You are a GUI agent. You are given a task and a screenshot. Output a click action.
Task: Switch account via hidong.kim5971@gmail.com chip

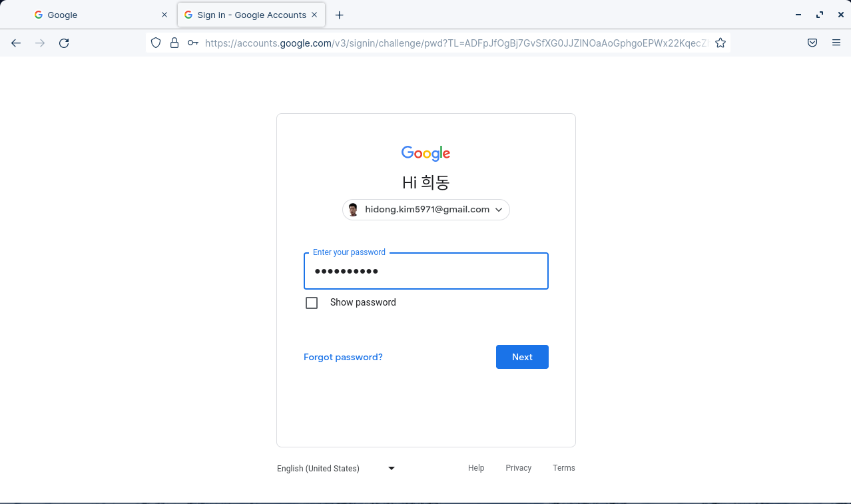click(x=426, y=210)
